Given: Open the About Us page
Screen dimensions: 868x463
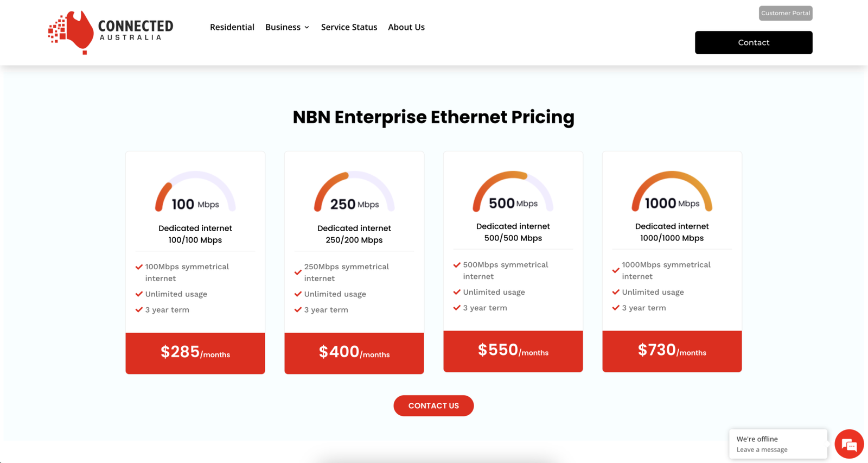Looking at the screenshot, I should click(406, 27).
